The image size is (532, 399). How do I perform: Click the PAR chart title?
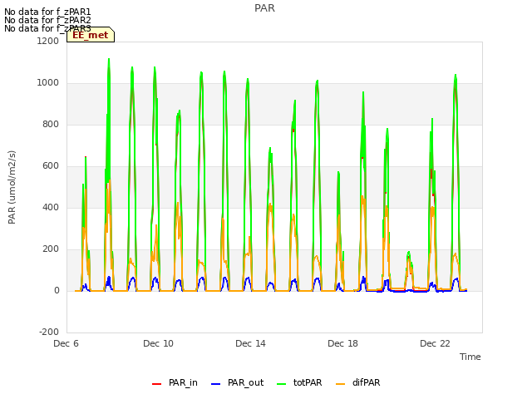pyautogui.click(x=264, y=8)
